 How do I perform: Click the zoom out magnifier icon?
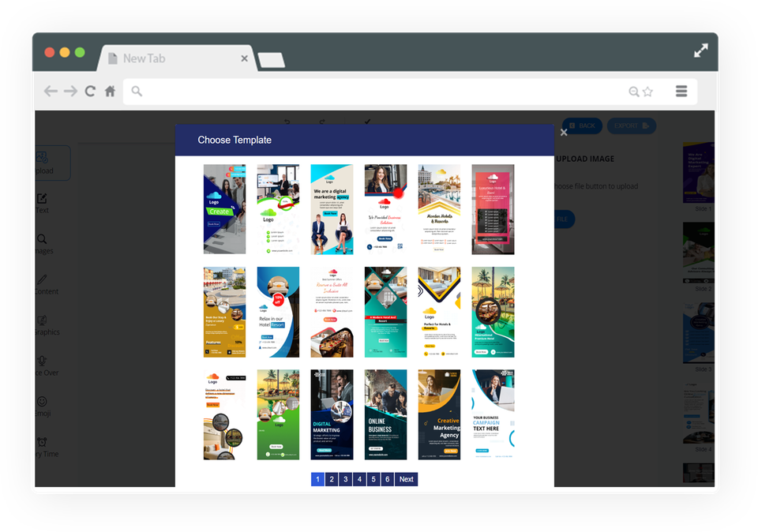pos(634,92)
